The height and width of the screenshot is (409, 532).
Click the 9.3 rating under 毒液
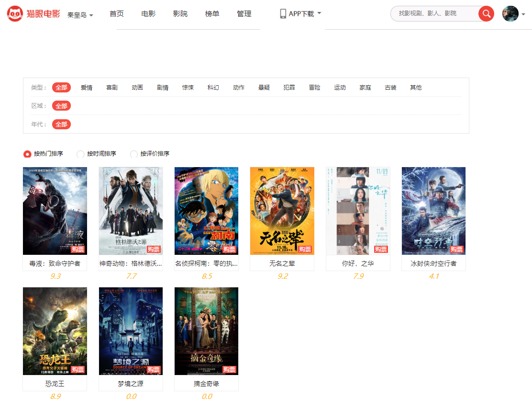(x=55, y=276)
